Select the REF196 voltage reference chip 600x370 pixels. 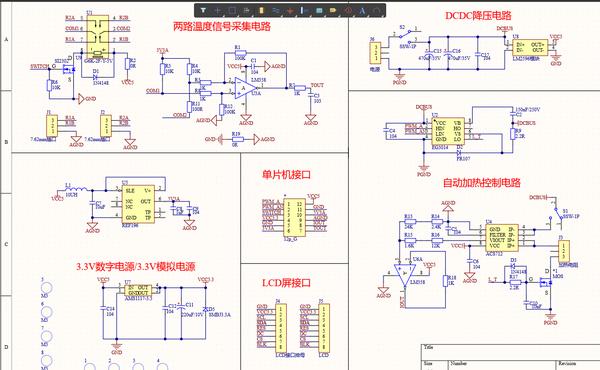click(138, 204)
